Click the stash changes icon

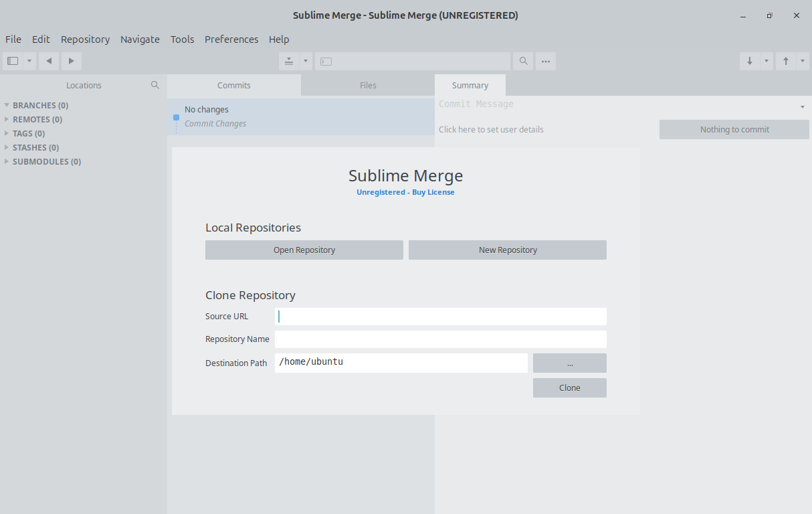coord(289,61)
